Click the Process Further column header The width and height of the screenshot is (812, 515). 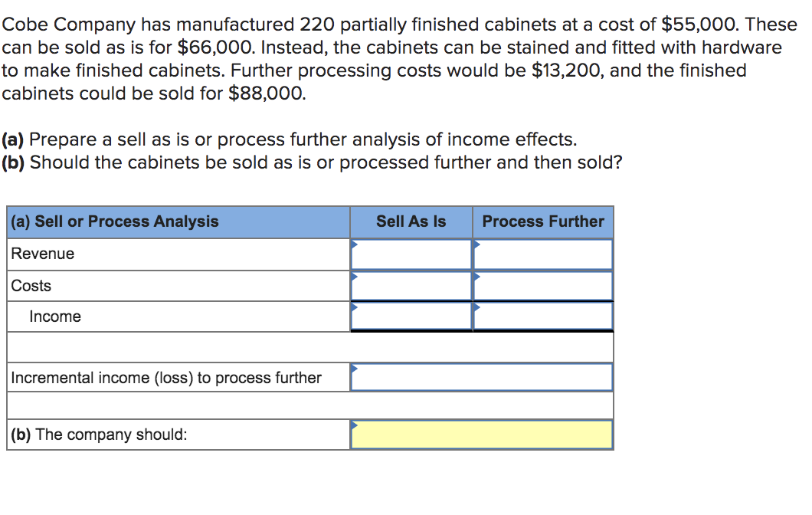[x=542, y=221]
